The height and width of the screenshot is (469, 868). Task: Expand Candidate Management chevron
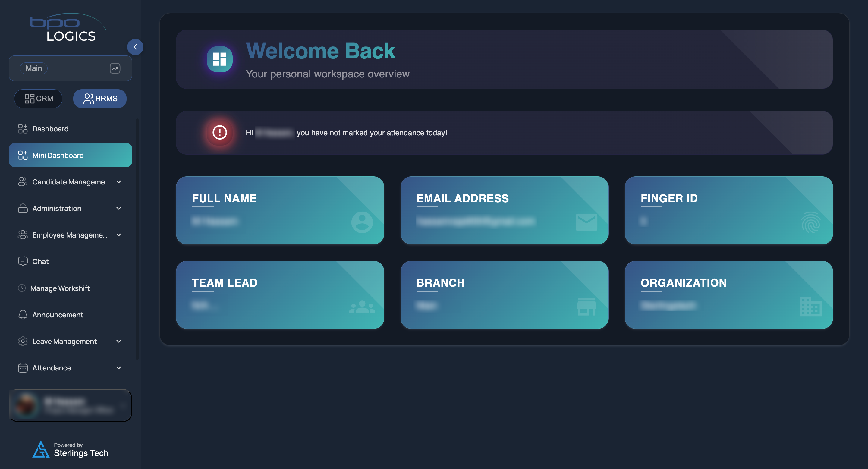point(119,182)
